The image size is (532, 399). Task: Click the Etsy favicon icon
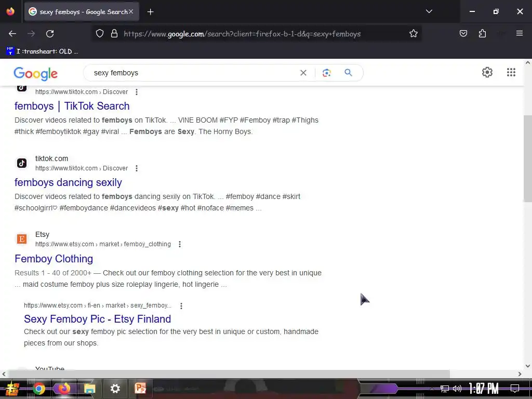pyautogui.click(x=22, y=239)
